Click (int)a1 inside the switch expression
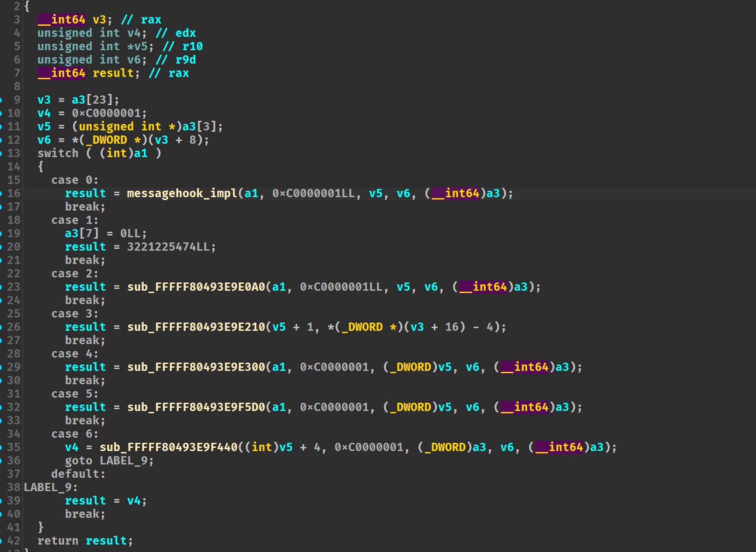This screenshot has height=552, width=756. (x=123, y=153)
